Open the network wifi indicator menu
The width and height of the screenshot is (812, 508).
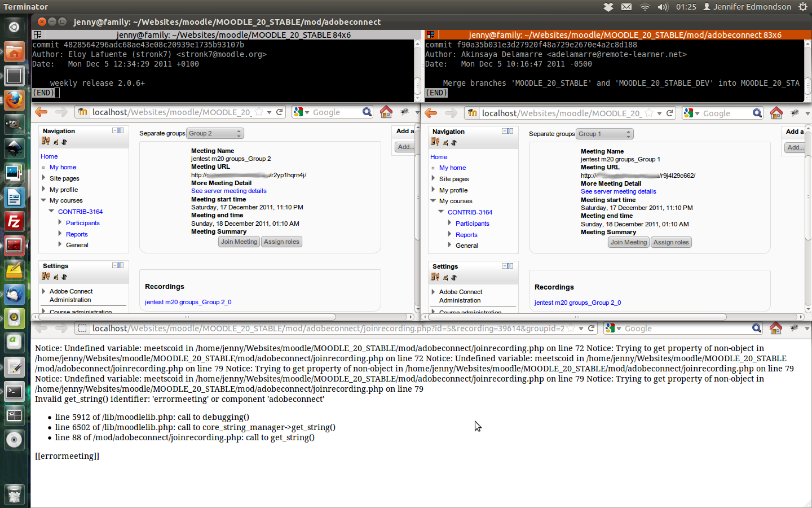(645, 7)
